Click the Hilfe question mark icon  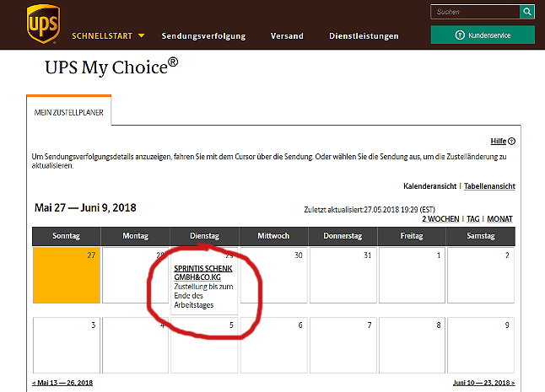click(511, 142)
